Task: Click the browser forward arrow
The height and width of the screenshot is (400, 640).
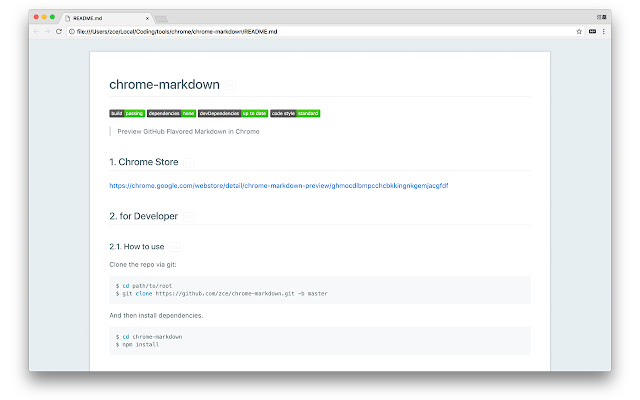Action: coord(47,31)
